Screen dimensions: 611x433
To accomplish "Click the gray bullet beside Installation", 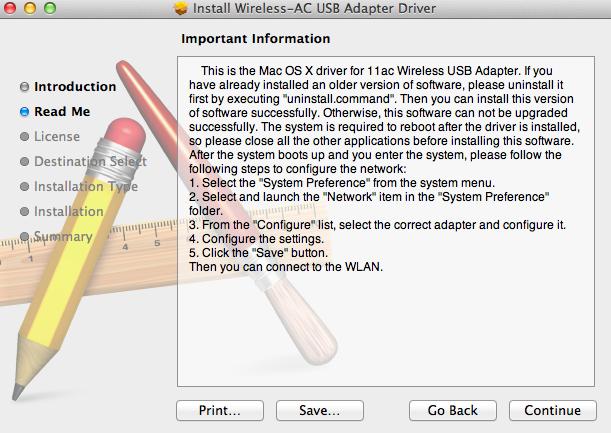I will pyautogui.click(x=24, y=211).
